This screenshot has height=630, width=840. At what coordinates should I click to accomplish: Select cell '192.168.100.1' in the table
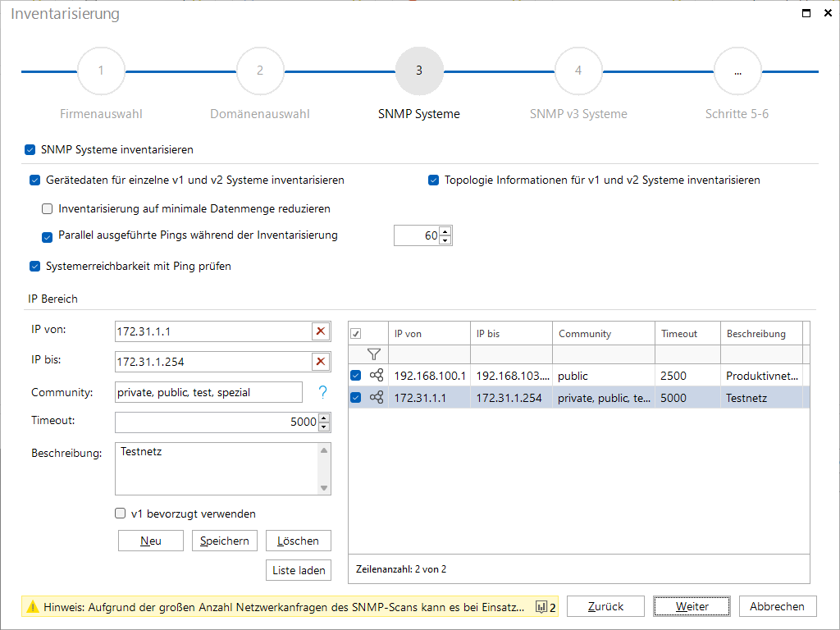tap(429, 376)
